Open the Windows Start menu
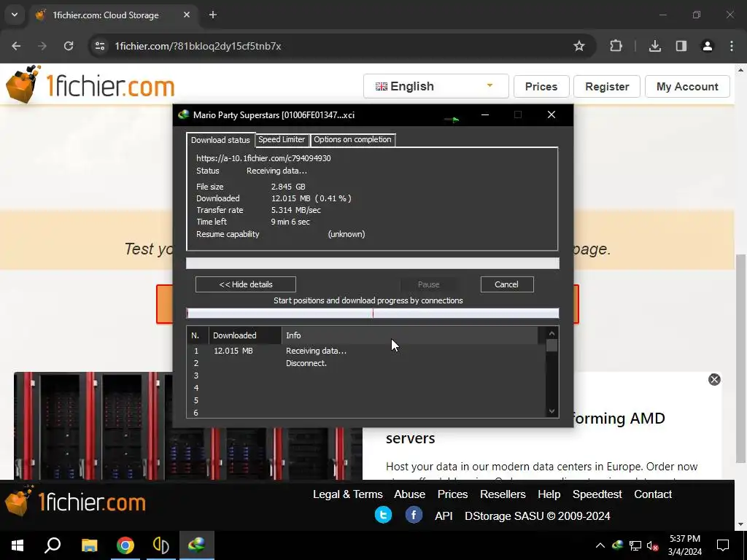This screenshot has height=560, width=747. [18, 545]
